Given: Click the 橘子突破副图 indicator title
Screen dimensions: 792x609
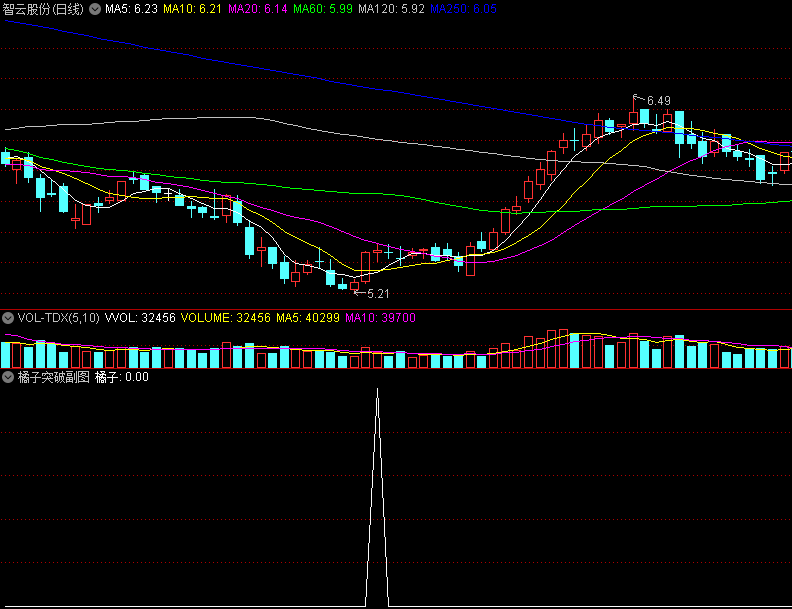Looking at the screenshot, I should click(x=54, y=377).
